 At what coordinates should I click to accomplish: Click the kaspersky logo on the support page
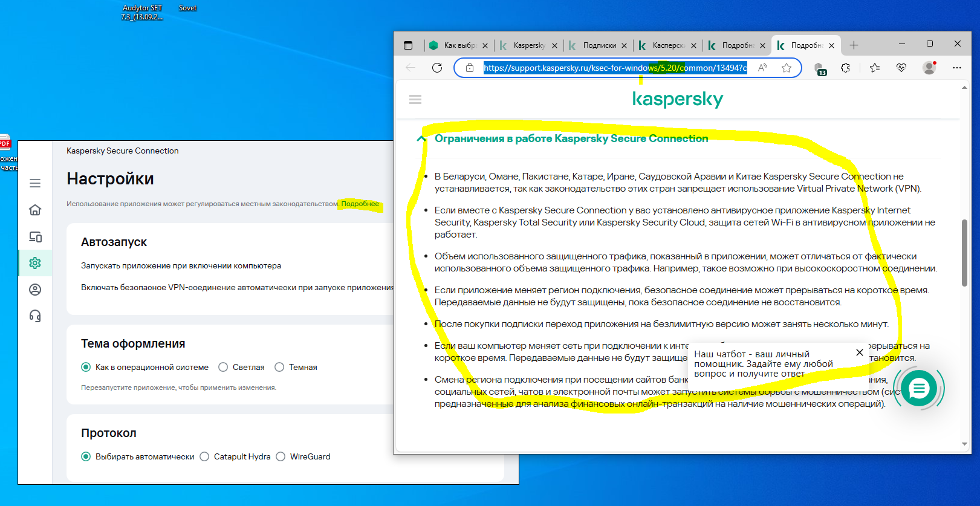click(677, 99)
